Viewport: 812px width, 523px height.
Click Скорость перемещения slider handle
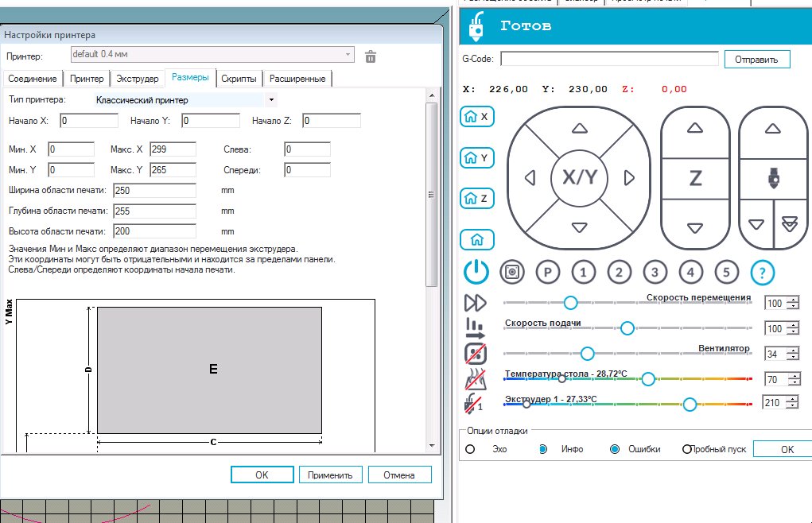tap(570, 303)
